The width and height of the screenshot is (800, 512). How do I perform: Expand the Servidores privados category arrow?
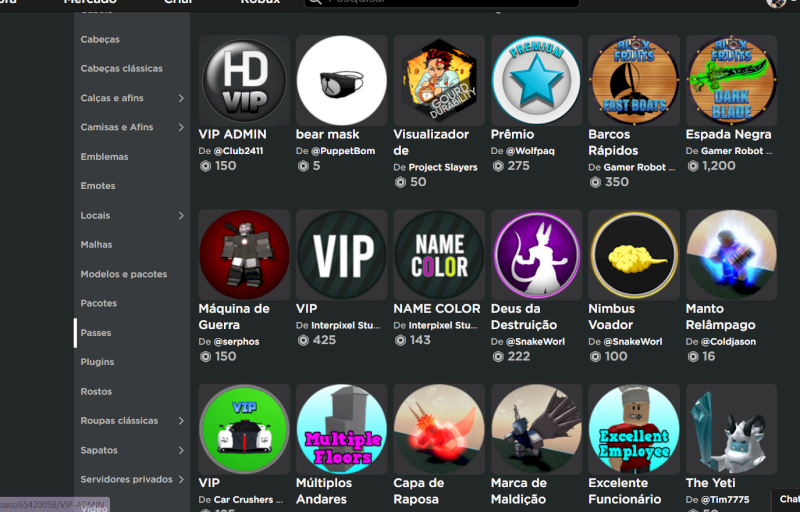[181, 479]
